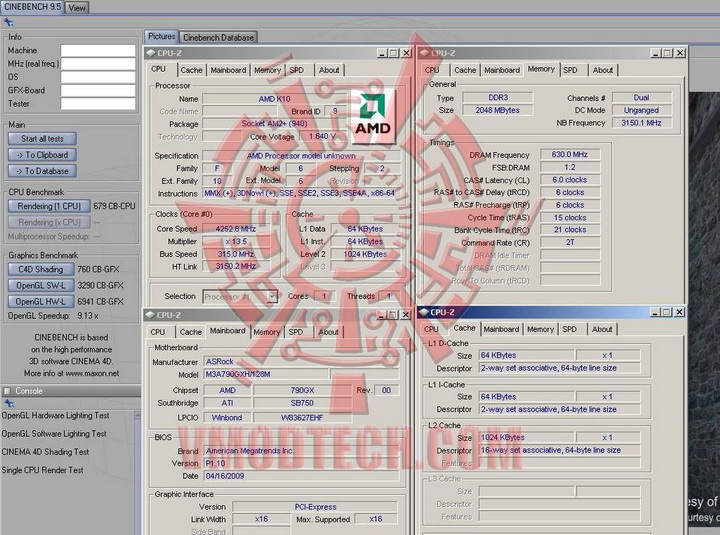720x535 pixels.
Task: Click the small icon under CINEBENCH title
Action: (x=9, y=23)
